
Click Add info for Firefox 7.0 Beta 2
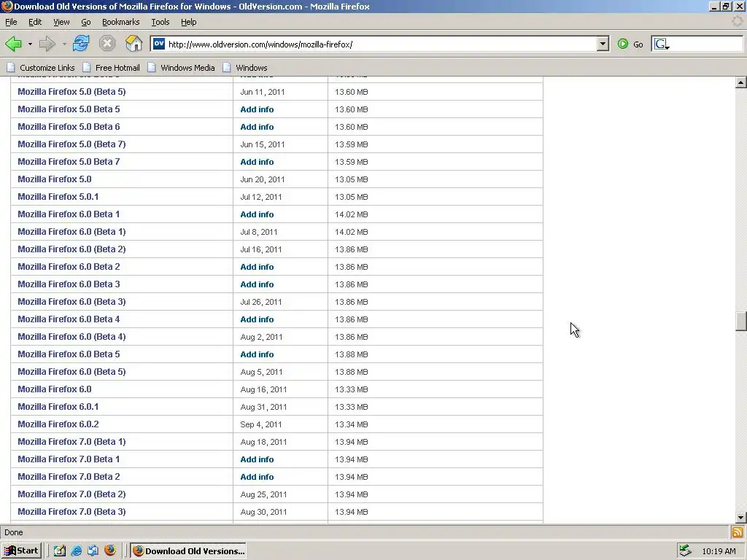[x=257, y=477]
